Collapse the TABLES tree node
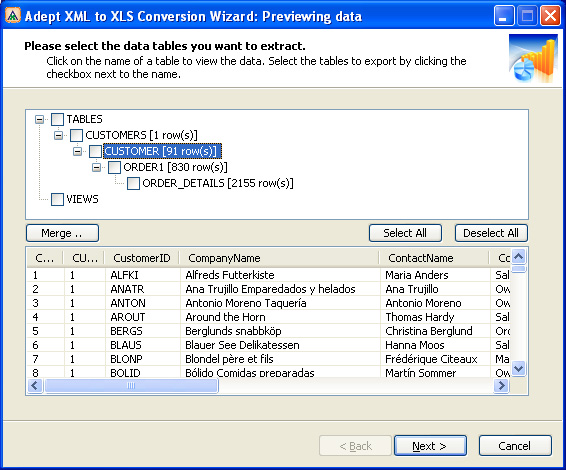Screen dimensions: 566x470 click(x=40, y=119)
